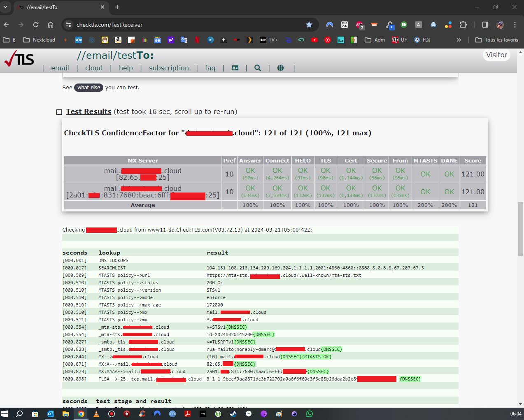524x420 pixels.
Task: Open the Google Translate bookmark
Action: (184, 40)
